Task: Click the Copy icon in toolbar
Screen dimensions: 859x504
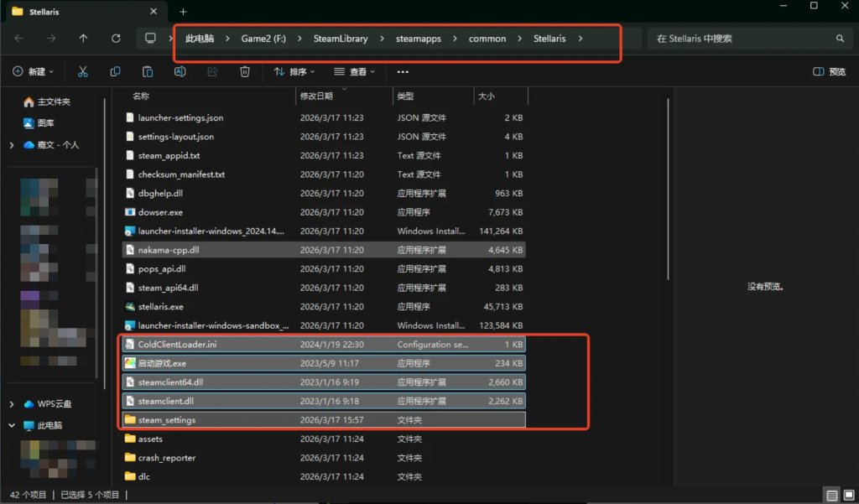Action: [115, 72]
